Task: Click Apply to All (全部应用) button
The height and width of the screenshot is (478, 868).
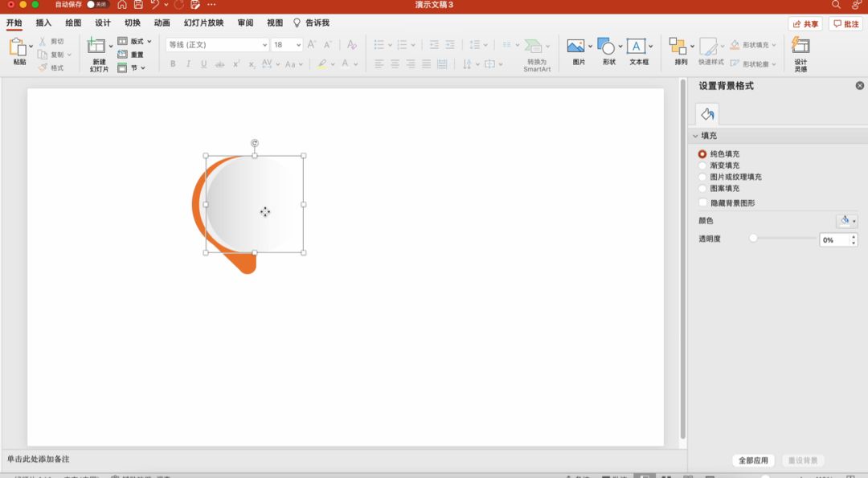Action: coord(753,460)
